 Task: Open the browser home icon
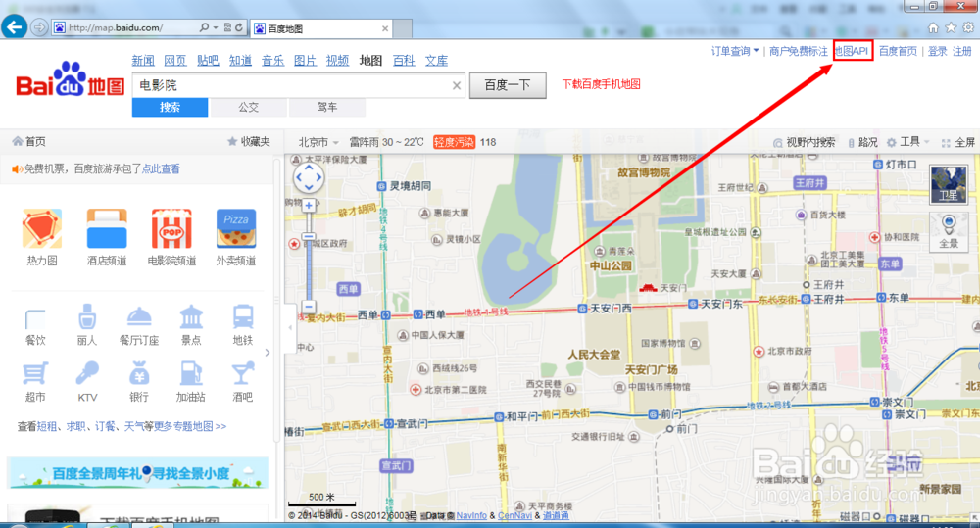[933, 27]
